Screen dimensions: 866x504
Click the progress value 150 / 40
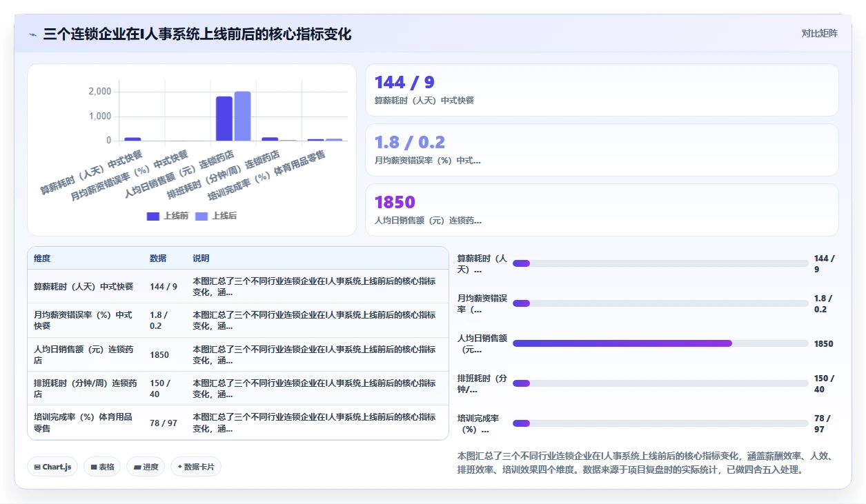tap(825, 383)
